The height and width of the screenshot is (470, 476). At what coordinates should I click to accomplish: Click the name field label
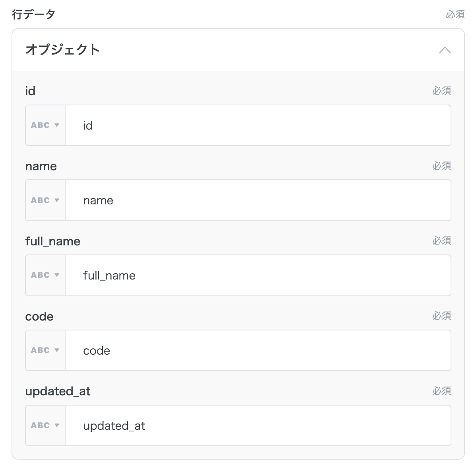click(x=41, y=166)
